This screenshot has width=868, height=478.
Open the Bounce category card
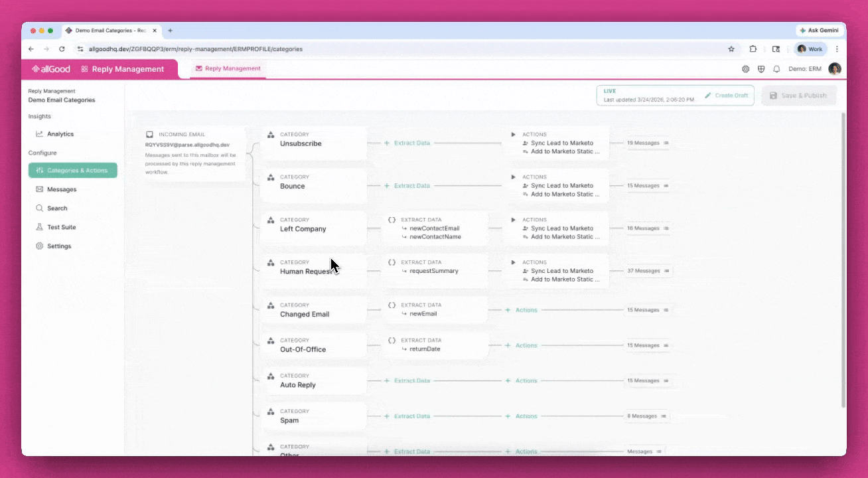315,185
